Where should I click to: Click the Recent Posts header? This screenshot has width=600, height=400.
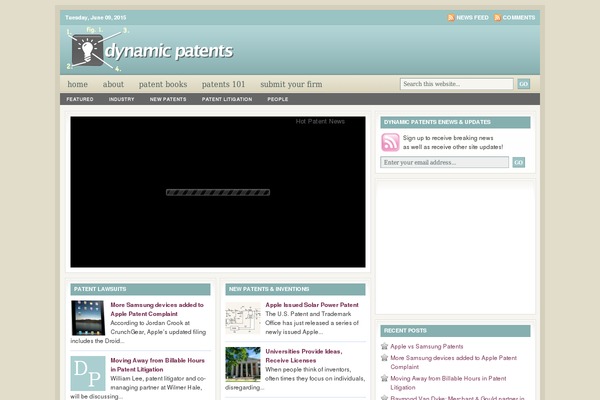coord(455,331)
